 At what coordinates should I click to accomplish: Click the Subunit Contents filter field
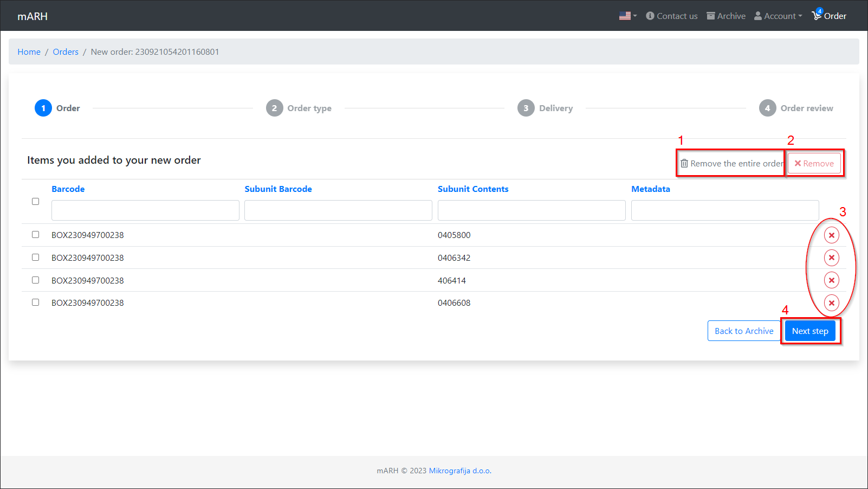pyautogui.click(x=531, y=210)
